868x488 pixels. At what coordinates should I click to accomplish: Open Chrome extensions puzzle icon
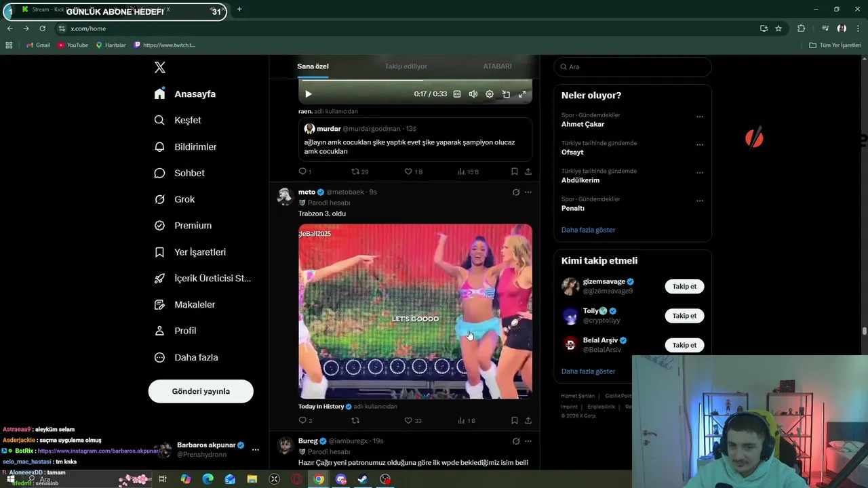pyautogui.click(x=801, y=28)
